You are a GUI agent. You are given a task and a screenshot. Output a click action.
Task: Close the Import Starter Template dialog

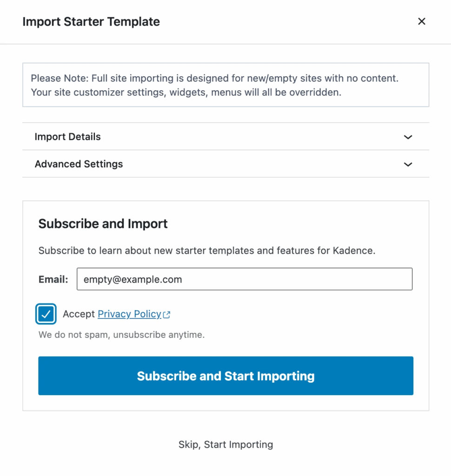422,21
